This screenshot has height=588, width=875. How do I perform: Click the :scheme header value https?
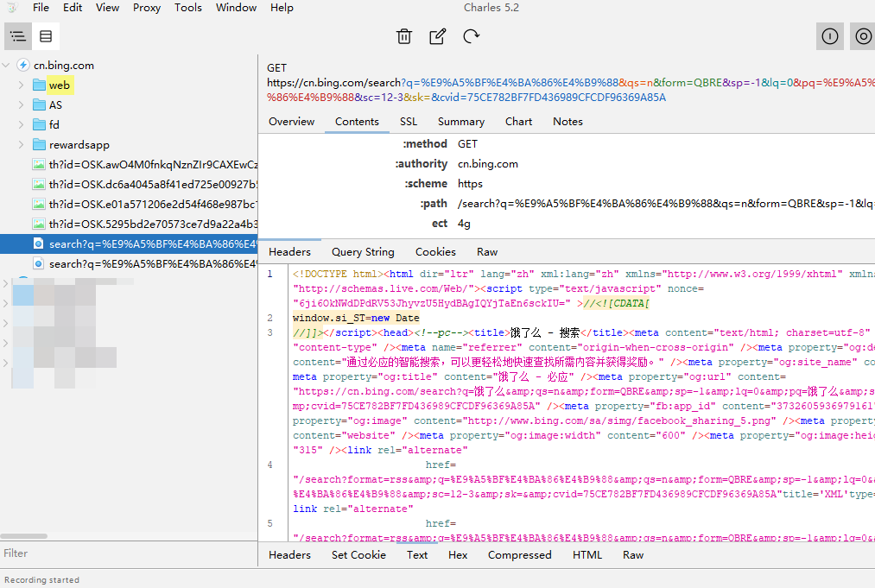point(470,184)
